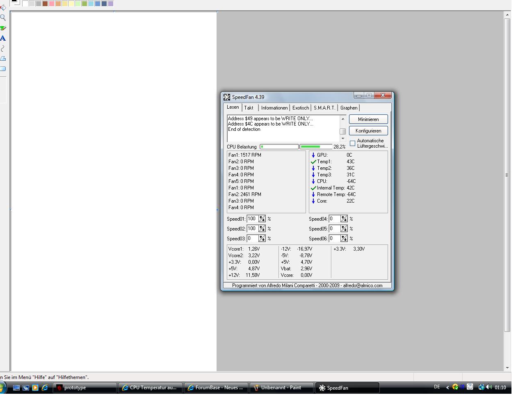
Task: Click Switch between windows in Quick Launch
Action: [26, 388]
